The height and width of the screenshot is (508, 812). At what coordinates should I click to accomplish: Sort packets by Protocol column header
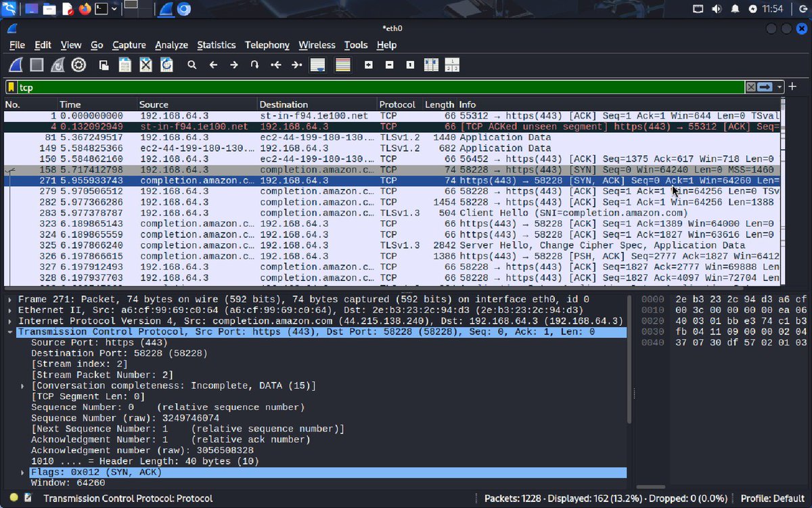[399, 104]
